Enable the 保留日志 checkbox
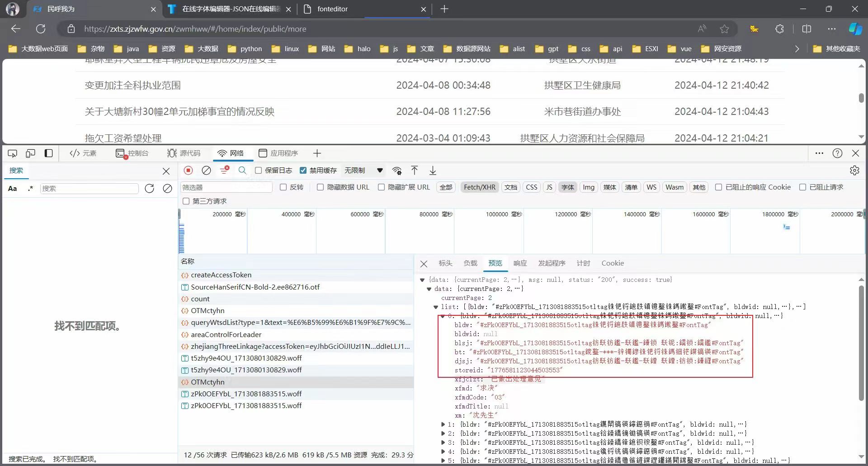This screenshot has height=466, width=868. click(259, 171)
